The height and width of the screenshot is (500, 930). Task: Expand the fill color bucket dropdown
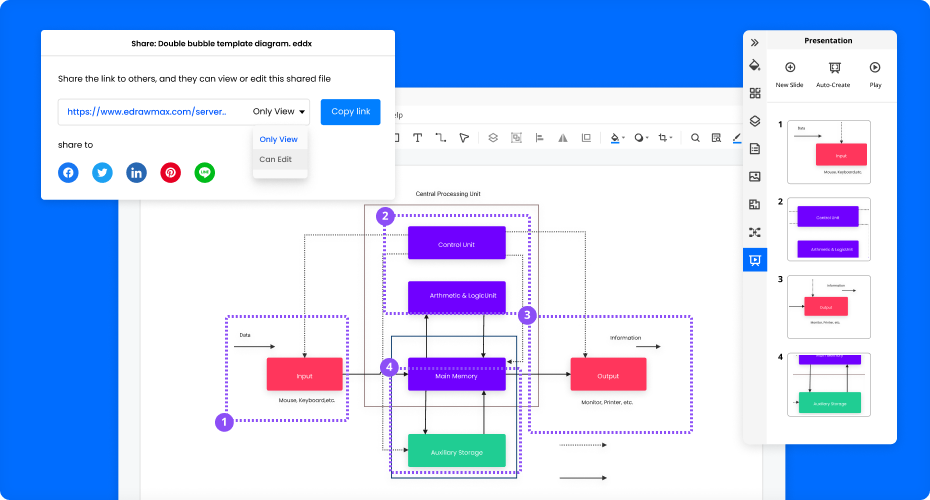tap(624, 138)
